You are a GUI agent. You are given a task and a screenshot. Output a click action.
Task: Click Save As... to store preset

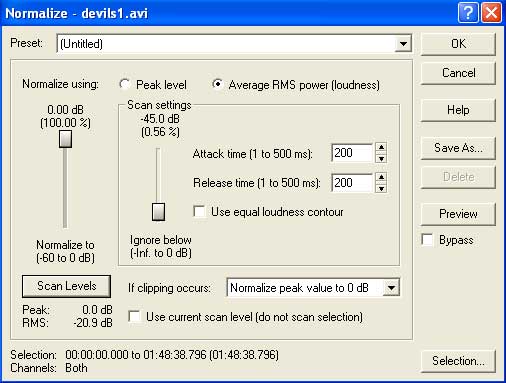tap(458, 148)
